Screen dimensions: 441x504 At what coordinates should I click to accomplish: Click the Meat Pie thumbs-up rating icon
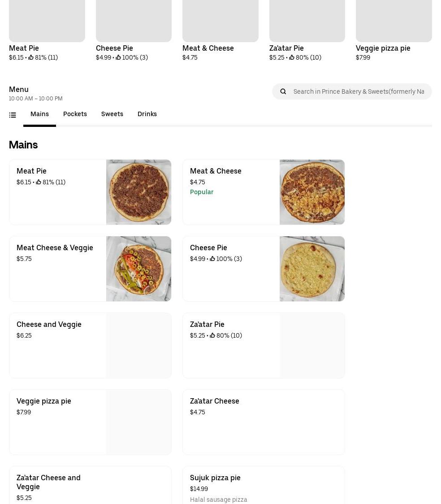[39, 182]
